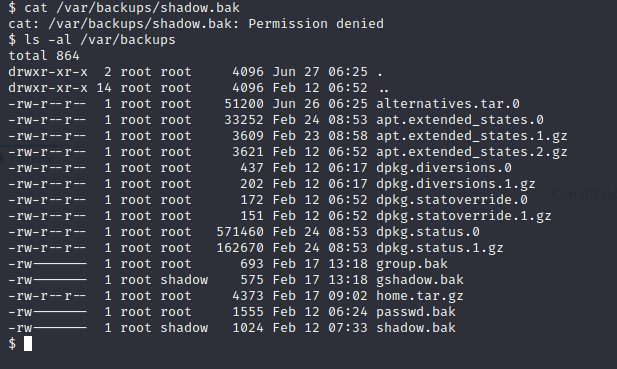The height and width of the screenshot is (369, 617).
Task: Click the alternatives.tar.0 filename
Action: 448,103
